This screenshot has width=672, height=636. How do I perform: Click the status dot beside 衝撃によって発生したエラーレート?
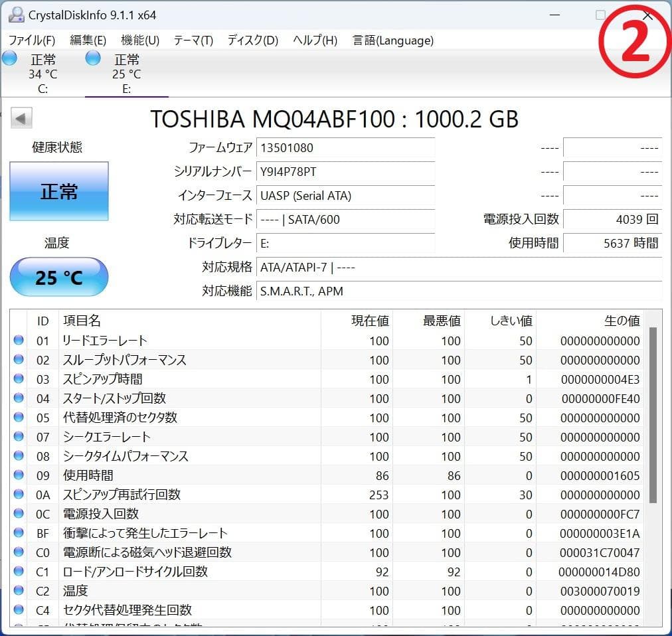(20, 533)
